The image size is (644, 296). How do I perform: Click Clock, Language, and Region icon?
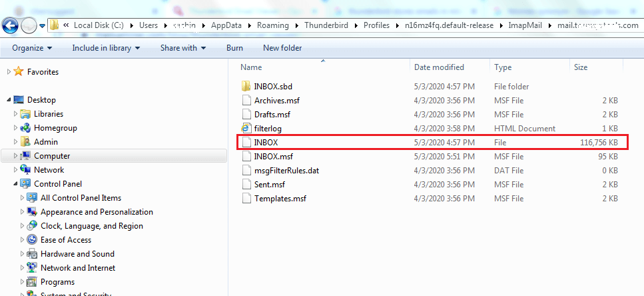tap(32, 226)
